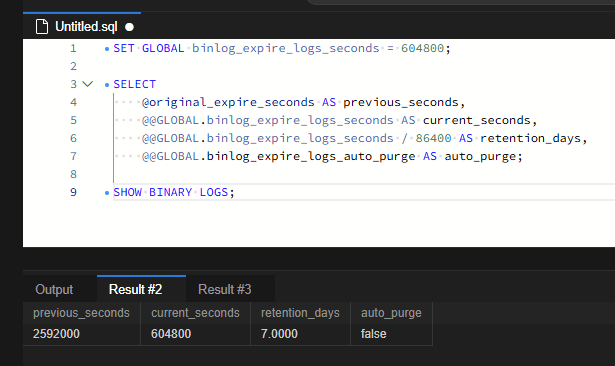Click the SHOW BINARY LOGS statement
Screen dimensions: 615x366
click(x=174, y=192)
